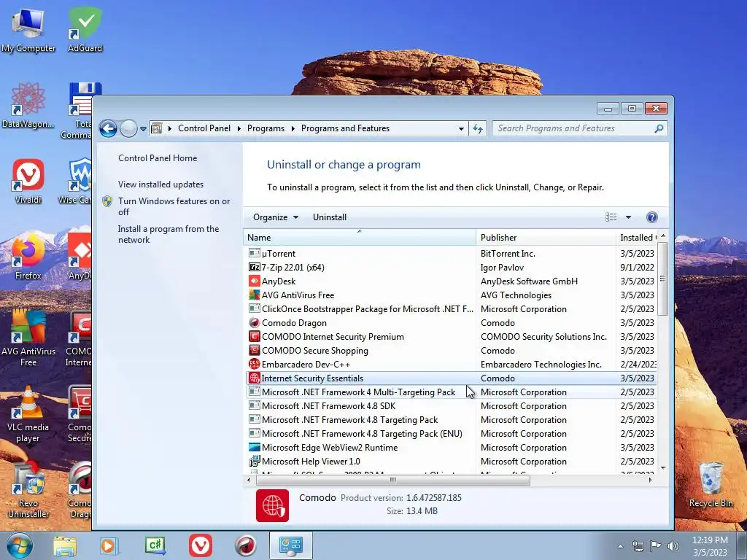Select Microsoft .NET Framework 4 Multi-Targeting Pack
This screenshot has height=560, width=747.
click(451, 392)
